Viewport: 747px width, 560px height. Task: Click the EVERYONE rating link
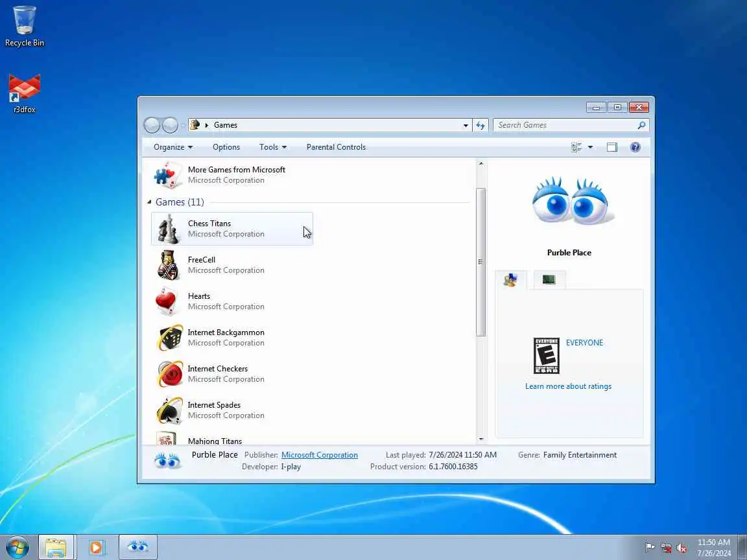[584, 342]
